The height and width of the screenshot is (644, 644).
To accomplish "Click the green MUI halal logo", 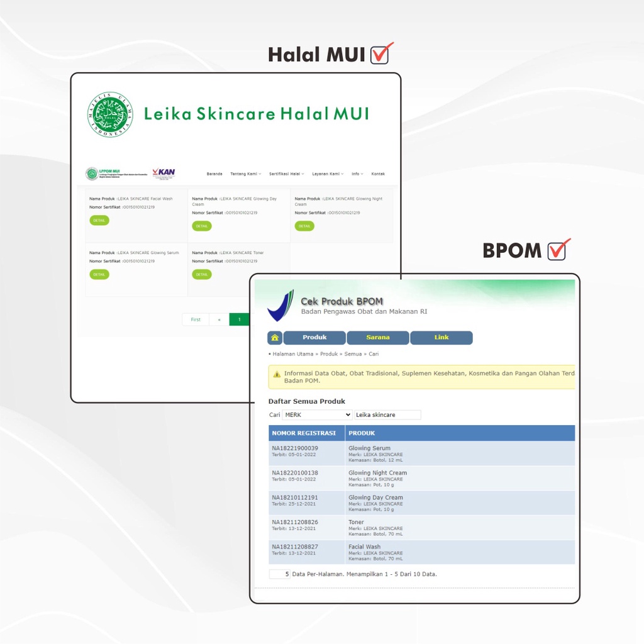I will click(x=110, y=114).
